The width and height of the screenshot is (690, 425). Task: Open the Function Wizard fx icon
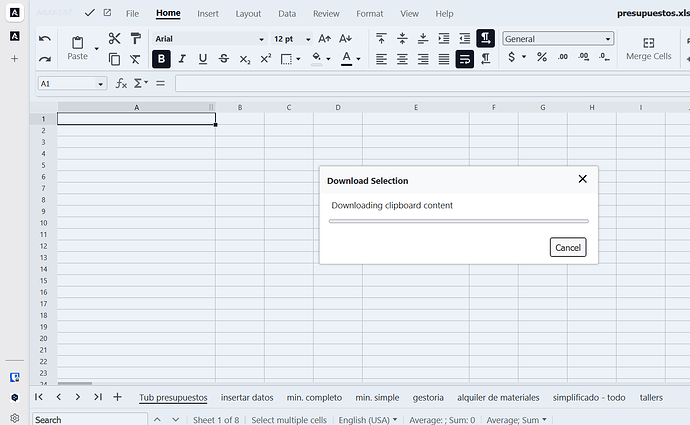[121, 84]
